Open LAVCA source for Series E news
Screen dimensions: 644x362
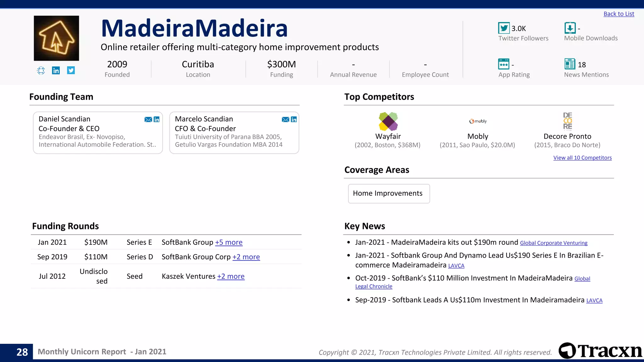point(456,266)
